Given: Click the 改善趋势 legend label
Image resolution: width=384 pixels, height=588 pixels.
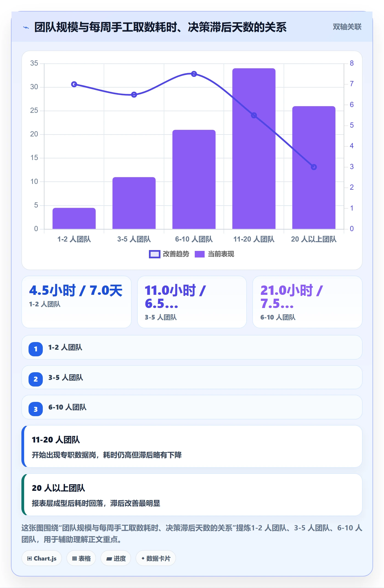Looking at the screenshot, I should (x=176, y=254).
